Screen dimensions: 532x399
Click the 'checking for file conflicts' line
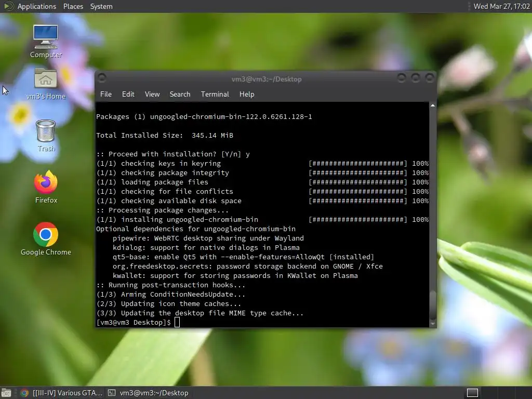click(x=165, y=192)
